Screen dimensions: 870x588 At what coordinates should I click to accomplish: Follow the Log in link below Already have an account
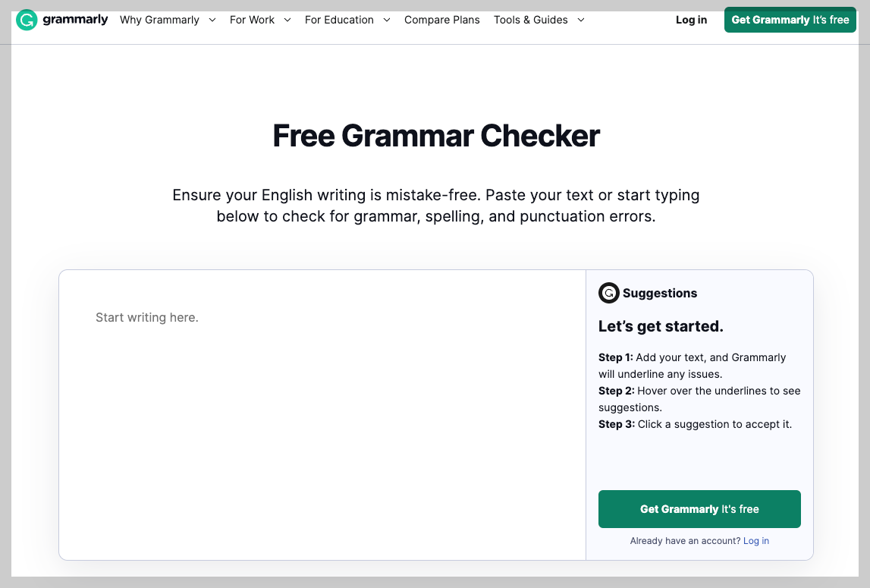(x=755, y=541)
